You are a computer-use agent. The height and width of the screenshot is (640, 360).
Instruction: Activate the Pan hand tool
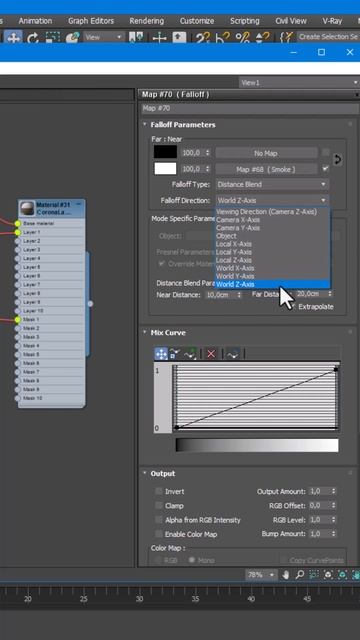(285, 575)
